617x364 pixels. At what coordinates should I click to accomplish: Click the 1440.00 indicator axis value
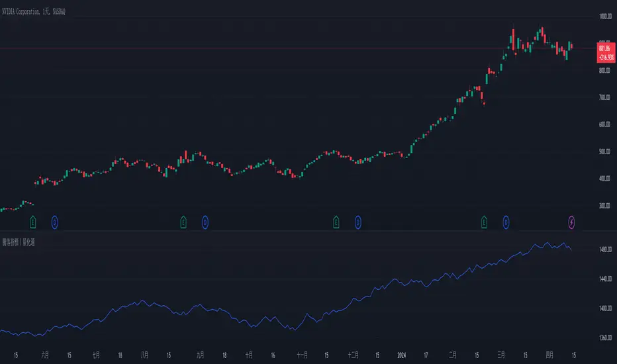click(x=605, y=279)
